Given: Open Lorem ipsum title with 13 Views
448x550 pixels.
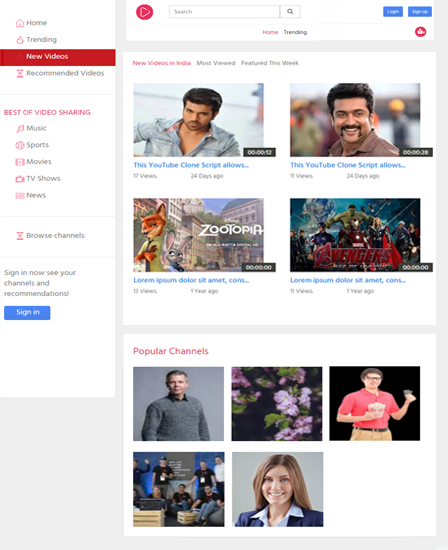Looking at the screenshot, I should [x=191, y=280].
